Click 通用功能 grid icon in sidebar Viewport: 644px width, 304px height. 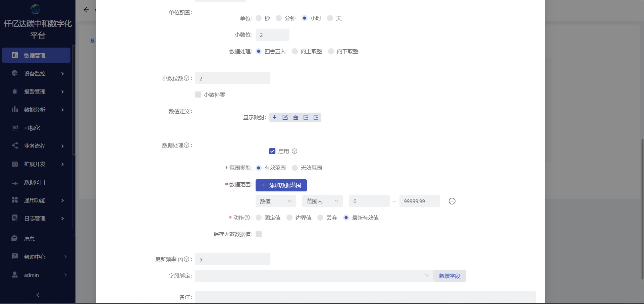tap(15, 200)
